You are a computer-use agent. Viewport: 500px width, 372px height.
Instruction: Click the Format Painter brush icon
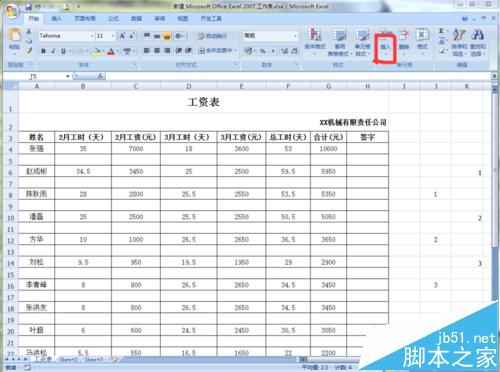pyautogui.click(x=29, y=50)
